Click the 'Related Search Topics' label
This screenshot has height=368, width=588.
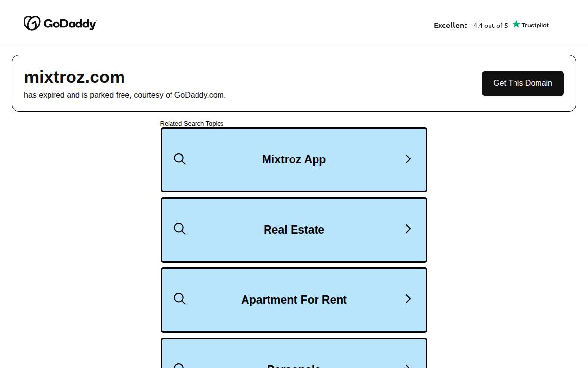point(192,123)
